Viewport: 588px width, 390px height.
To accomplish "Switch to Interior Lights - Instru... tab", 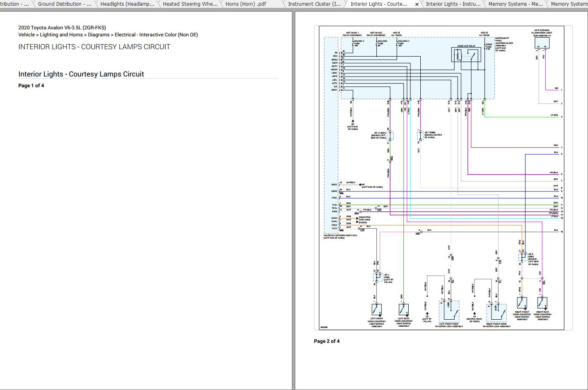I will [x=453, y=4].
